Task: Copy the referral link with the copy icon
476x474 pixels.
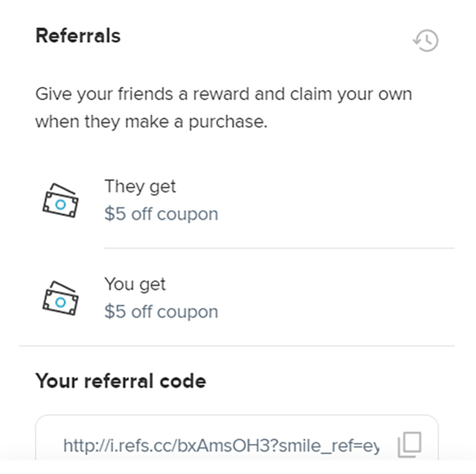Action: coord(409,445)
